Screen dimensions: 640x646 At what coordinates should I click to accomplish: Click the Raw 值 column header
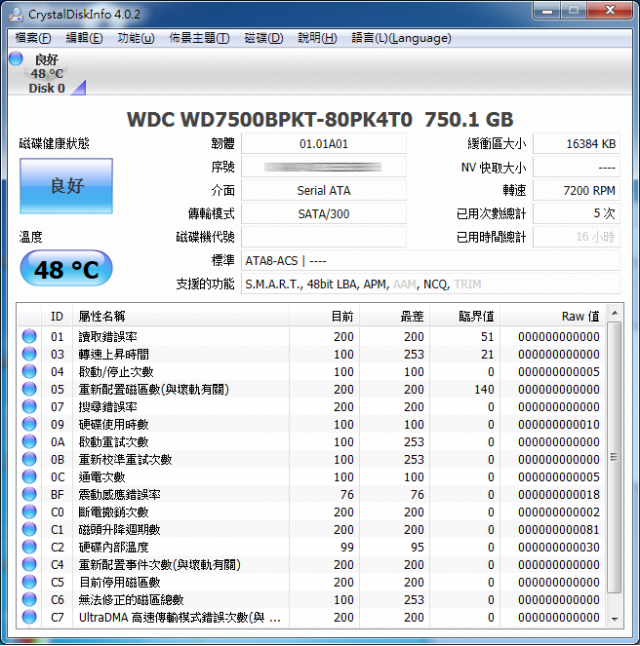pyautogui.click(x=553, y=316)
